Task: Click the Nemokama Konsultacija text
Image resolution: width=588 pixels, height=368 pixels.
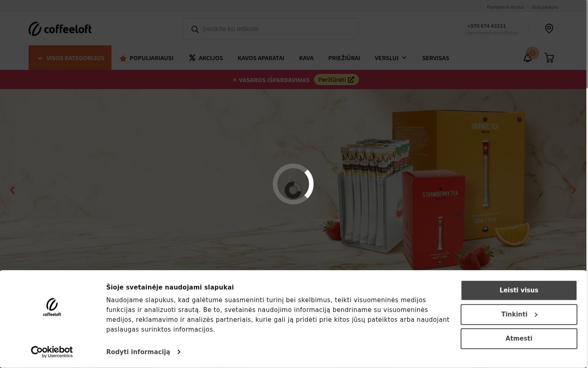Action: 492,33
